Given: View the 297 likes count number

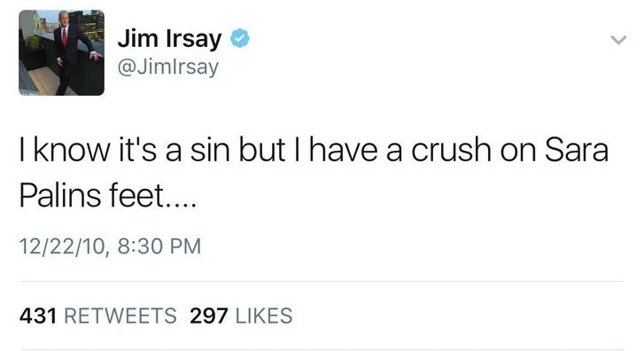Looking at the screenshot, I should click(x=209, y=316).
